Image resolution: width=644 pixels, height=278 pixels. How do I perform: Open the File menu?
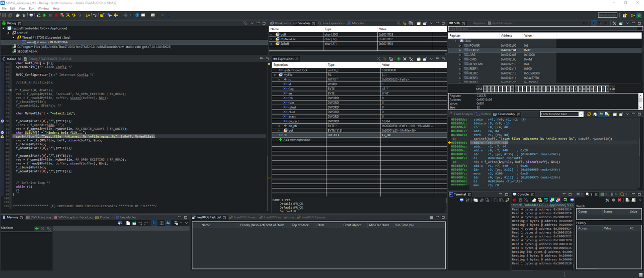[3, 9]
